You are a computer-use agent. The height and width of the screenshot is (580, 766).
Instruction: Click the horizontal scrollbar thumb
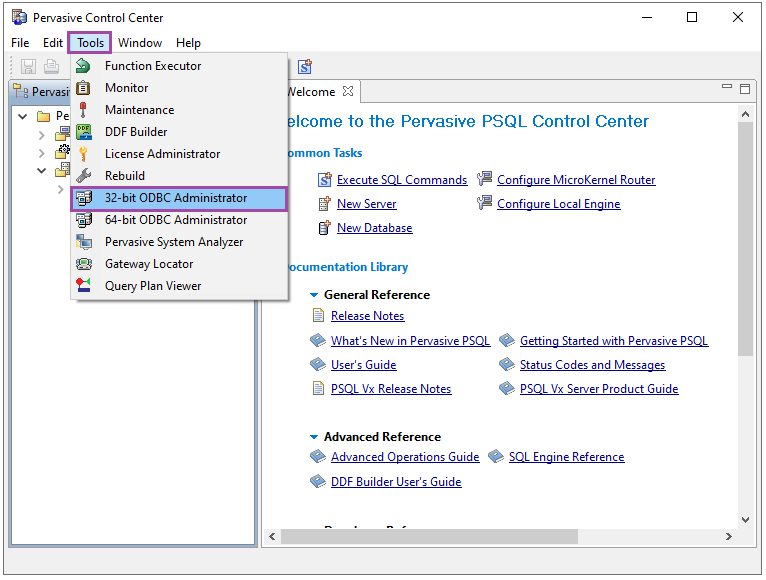[429, 536]
